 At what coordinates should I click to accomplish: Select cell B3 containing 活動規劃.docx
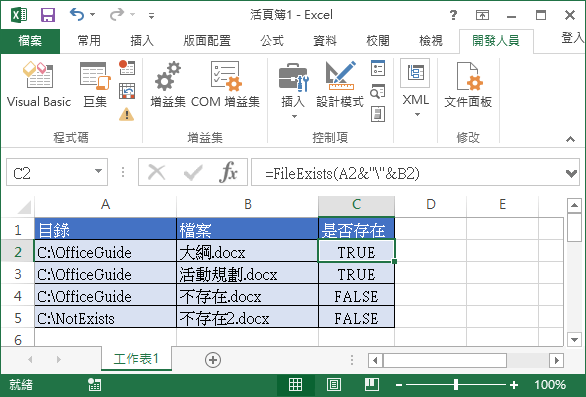pyautogui.click(x=247, y=274)
